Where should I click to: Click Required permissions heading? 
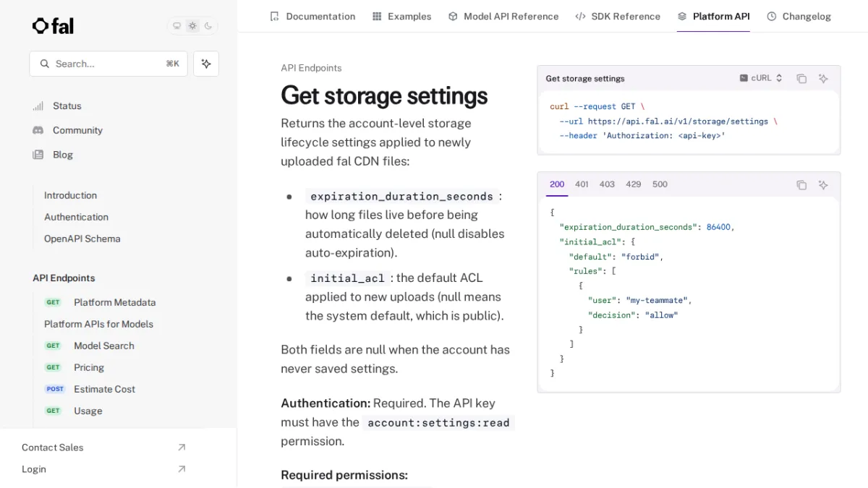[x=344, y=475]
